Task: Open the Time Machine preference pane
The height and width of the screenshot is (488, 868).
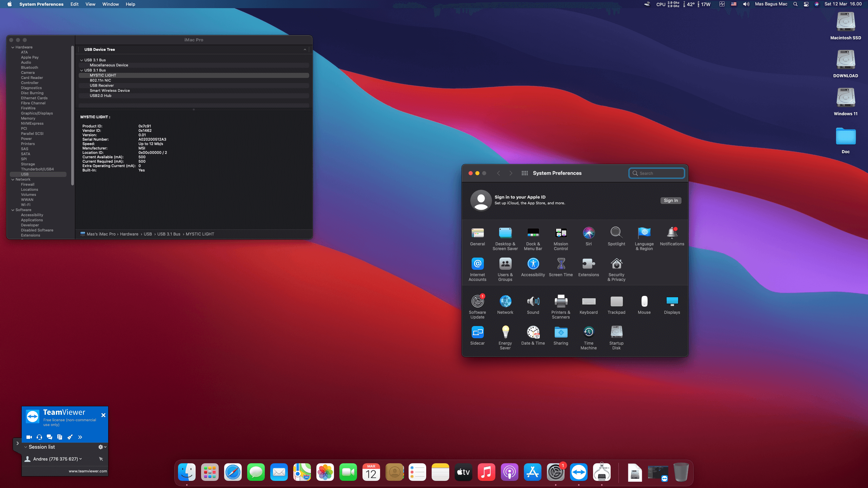Action: 588,332
